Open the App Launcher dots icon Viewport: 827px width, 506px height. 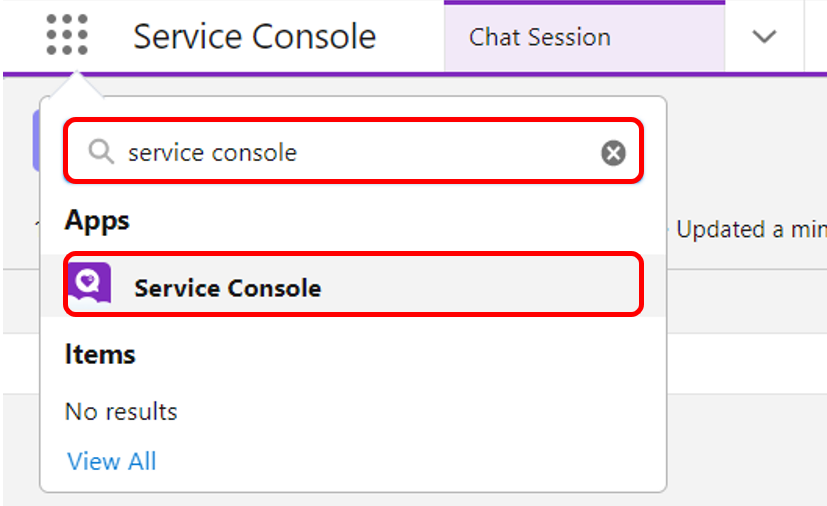pos(67,36)
